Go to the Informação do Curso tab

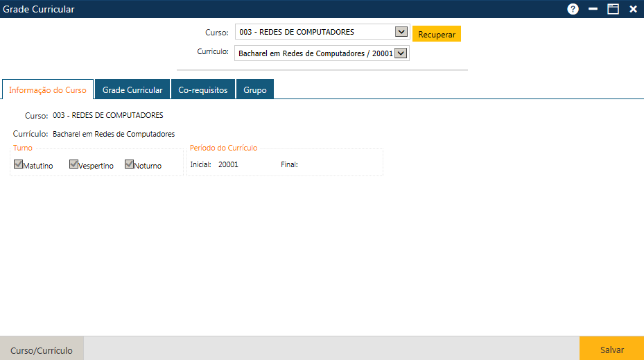(48, 90)
